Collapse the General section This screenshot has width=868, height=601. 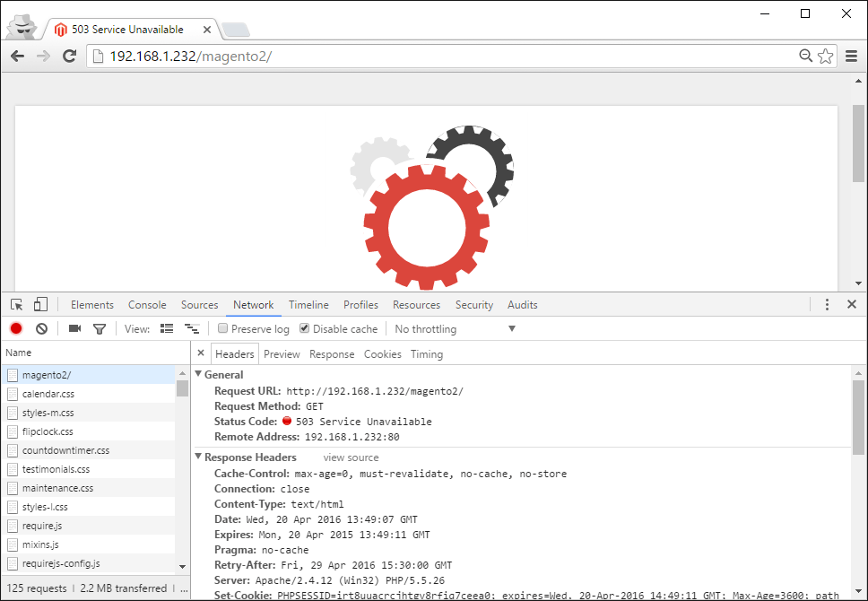click(198, 374)
